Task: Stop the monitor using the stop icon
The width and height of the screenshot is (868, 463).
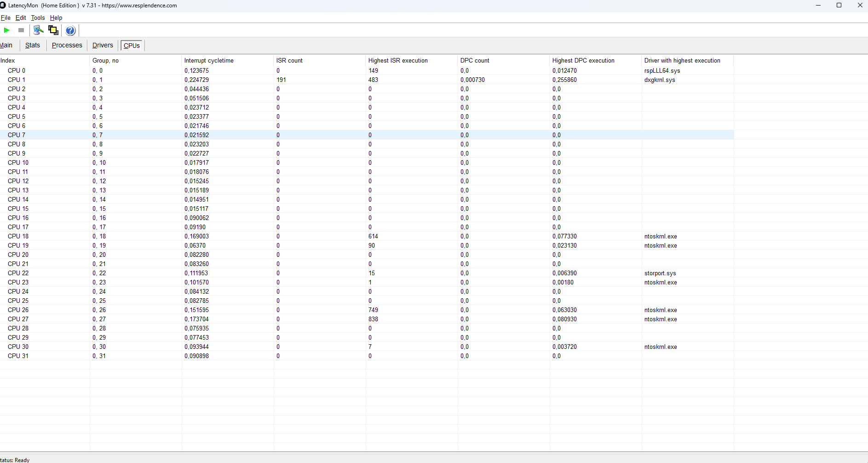Action: point(21,30)
